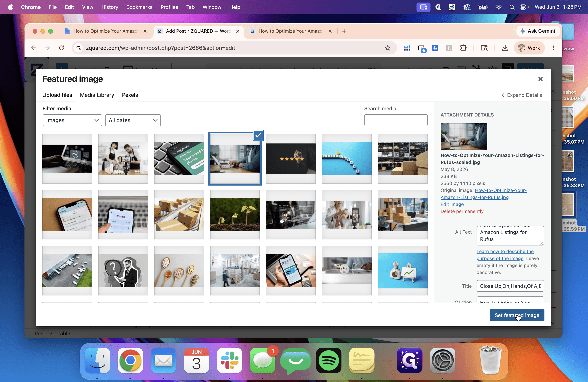This screenshot has width=588, height=382.
Task: Click Edit Image link
Action: pos(452,204)
